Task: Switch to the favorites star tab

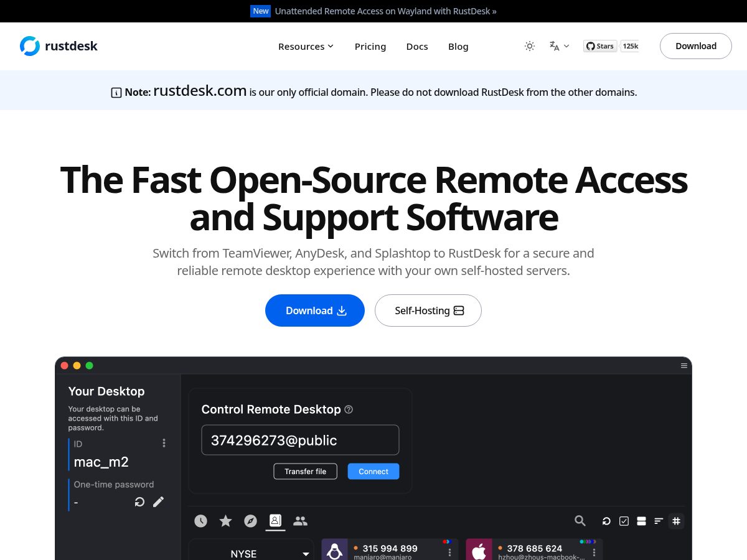Action: pos(225,521)
